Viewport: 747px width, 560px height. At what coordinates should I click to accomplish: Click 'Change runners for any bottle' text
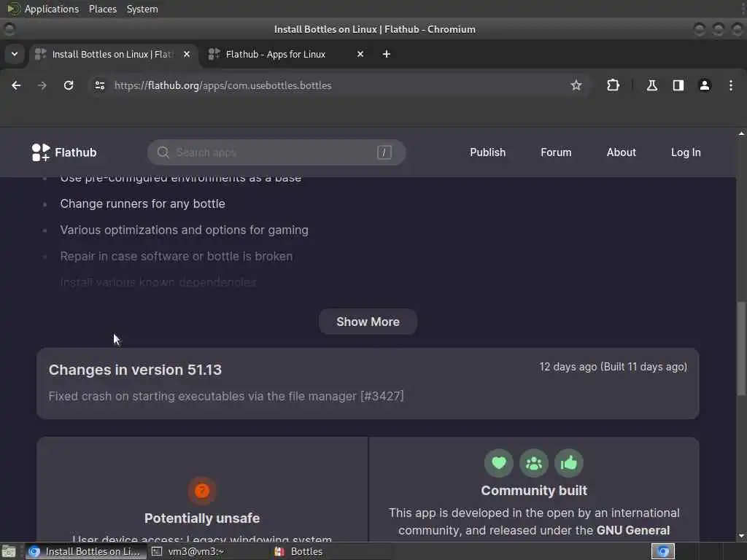pos(142,204)
